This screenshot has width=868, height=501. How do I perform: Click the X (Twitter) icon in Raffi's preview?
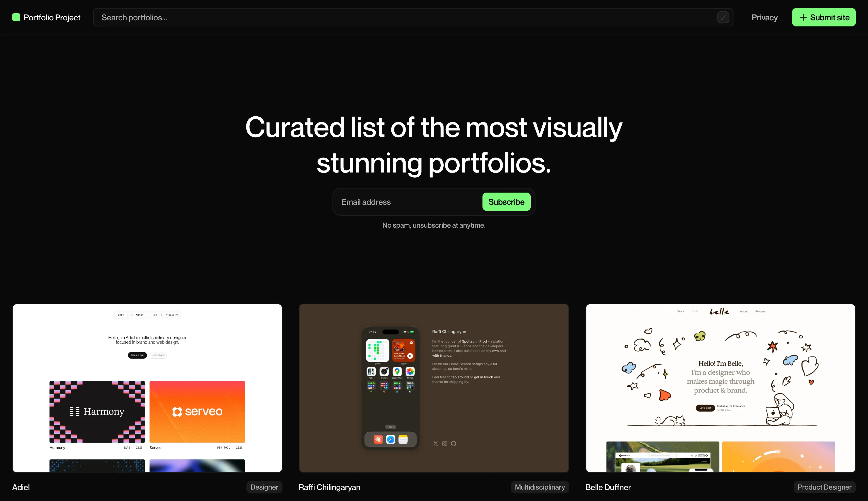[436, 444]
